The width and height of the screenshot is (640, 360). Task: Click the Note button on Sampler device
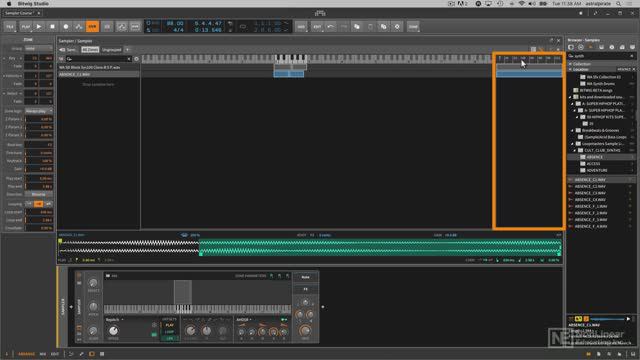pos(305,277)
